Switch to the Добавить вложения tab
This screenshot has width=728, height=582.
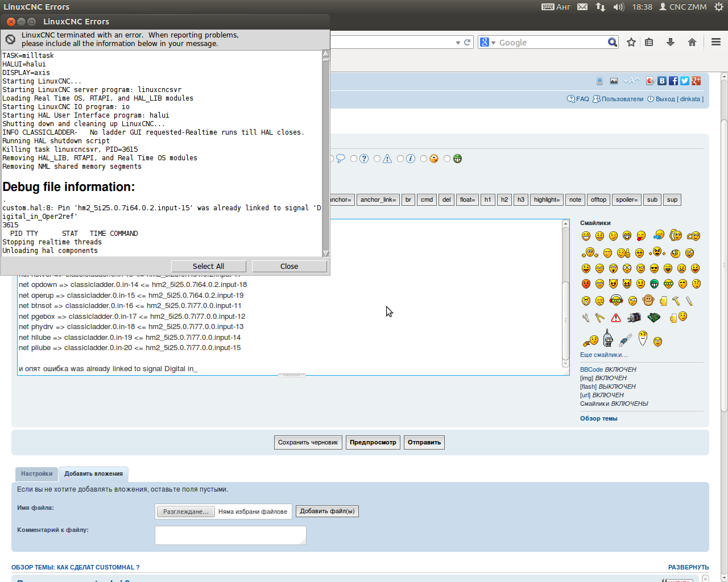[x=93, y=473]
